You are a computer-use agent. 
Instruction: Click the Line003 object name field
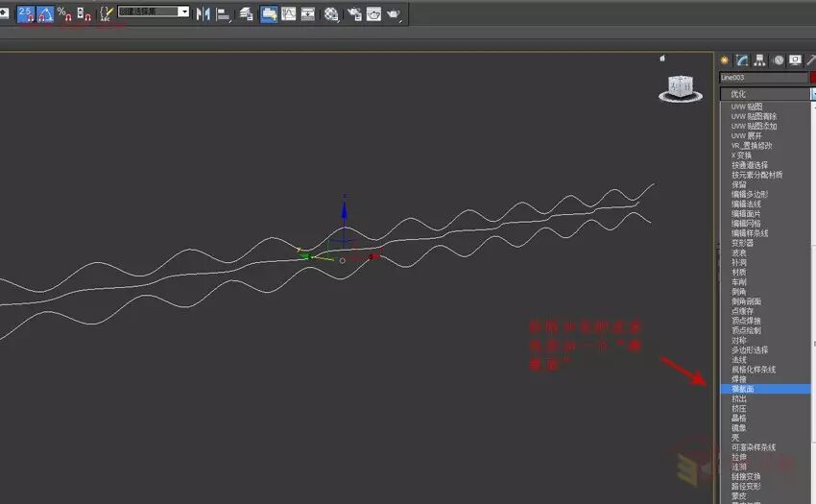pos(763,78)
